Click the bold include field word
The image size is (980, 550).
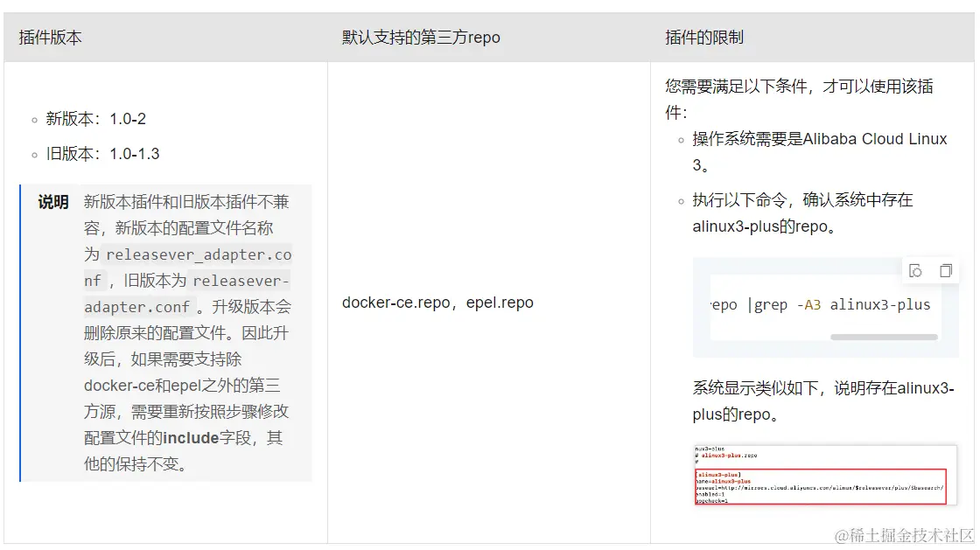tap(191, 438)
